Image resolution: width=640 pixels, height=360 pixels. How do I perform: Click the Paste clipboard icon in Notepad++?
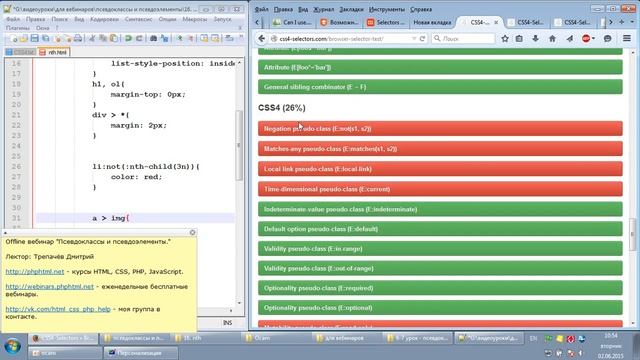114,38
